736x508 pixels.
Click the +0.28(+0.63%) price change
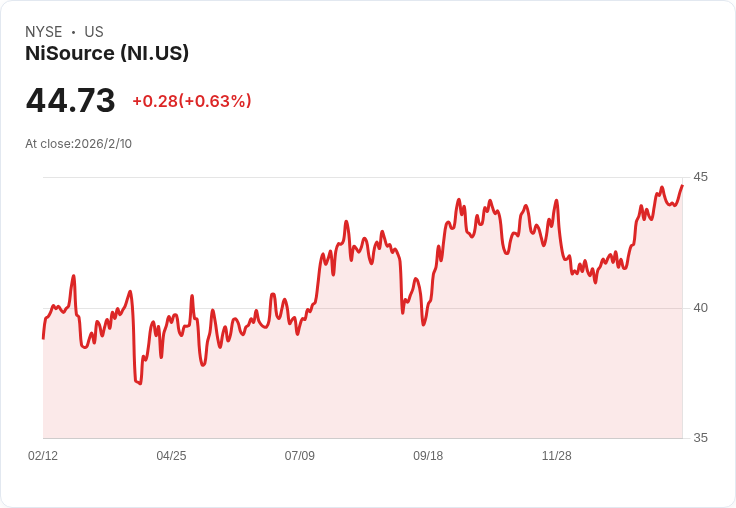192,101
